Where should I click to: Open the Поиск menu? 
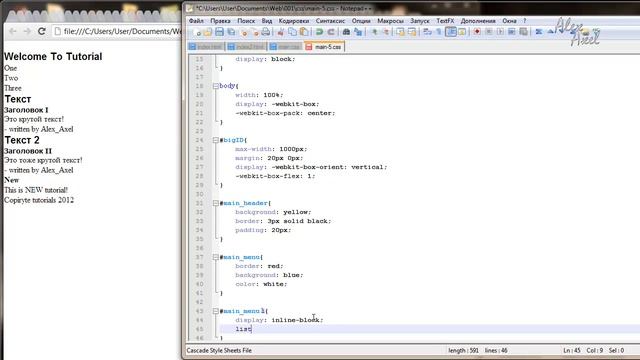pyautogui.click(x=246, y=21)
